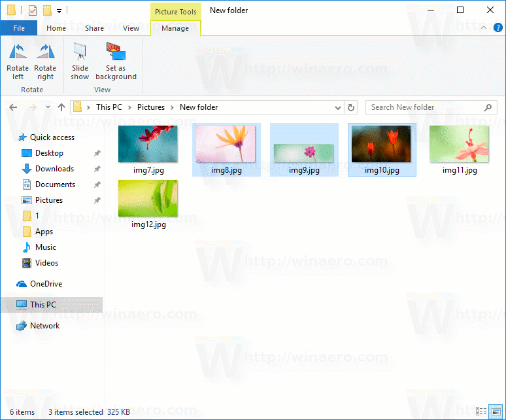Go up one folder level
506x420 pixels.
(61, 107)
